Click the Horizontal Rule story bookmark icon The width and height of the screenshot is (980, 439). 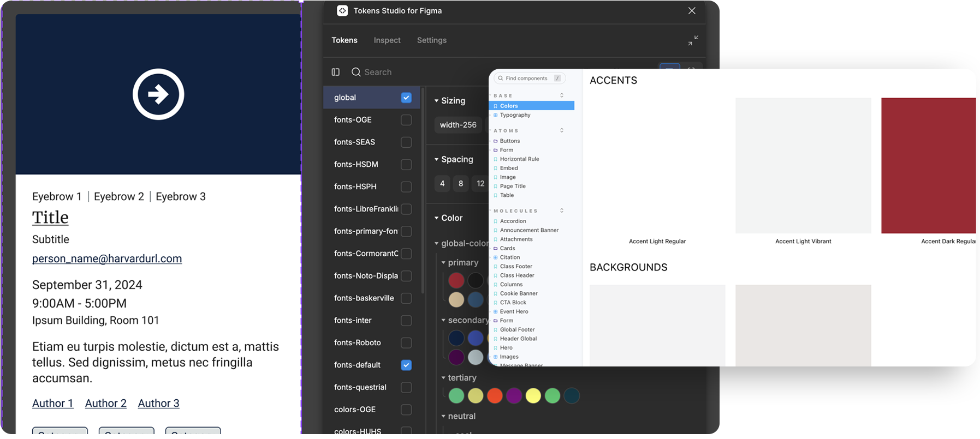click(496, 159)
